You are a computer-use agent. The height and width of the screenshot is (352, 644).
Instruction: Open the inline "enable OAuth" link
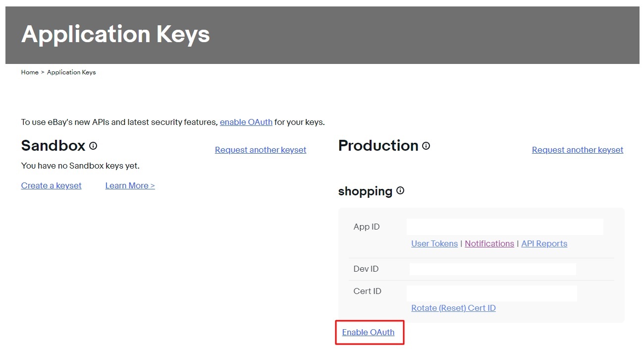click(246, 122)
